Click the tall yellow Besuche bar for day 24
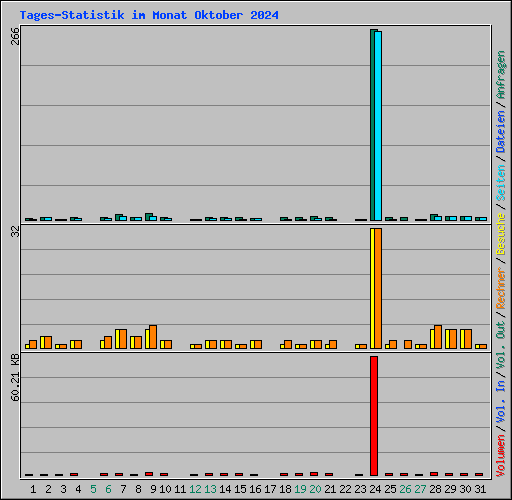This screenshot has width=512, height=500. click(x=372, y=288)
